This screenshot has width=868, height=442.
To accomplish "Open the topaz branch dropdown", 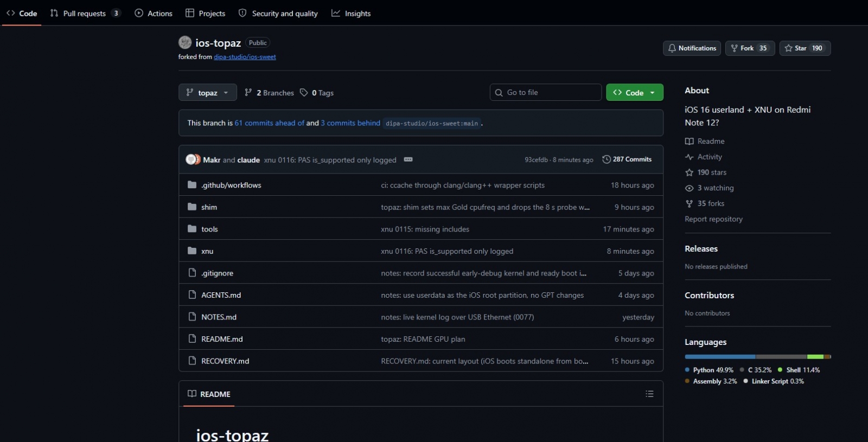I will point(208,93).
